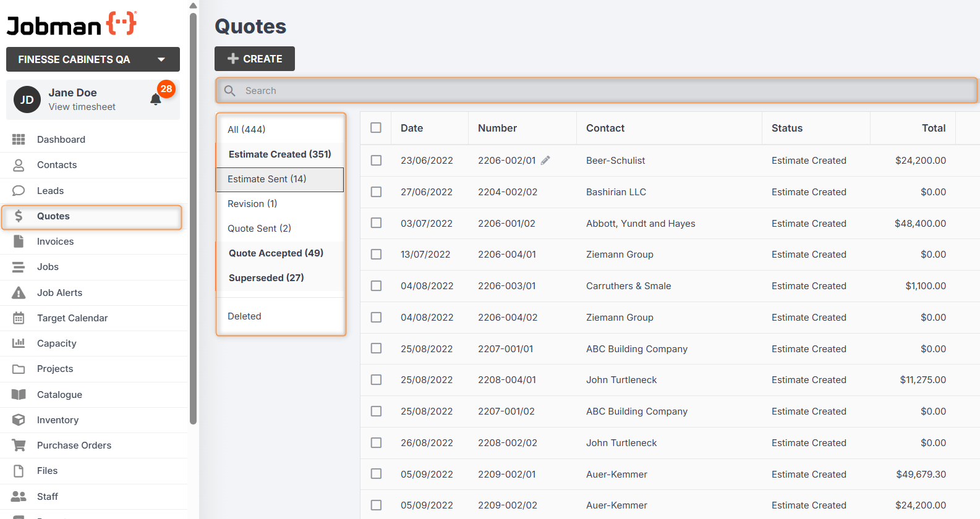Viewport: 980px width, 519px height.
Task: Click the Catalogue book icon
Action: point(19,395)
